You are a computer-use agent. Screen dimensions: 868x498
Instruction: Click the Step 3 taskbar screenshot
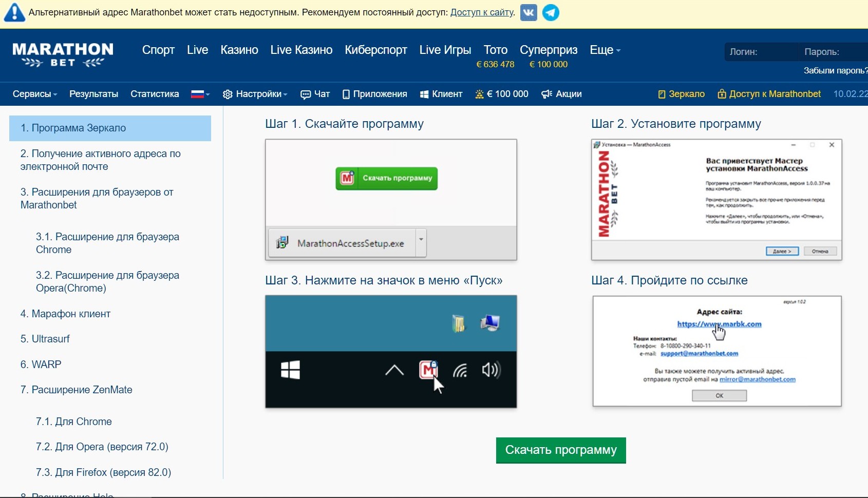click(x=391, y=352)
